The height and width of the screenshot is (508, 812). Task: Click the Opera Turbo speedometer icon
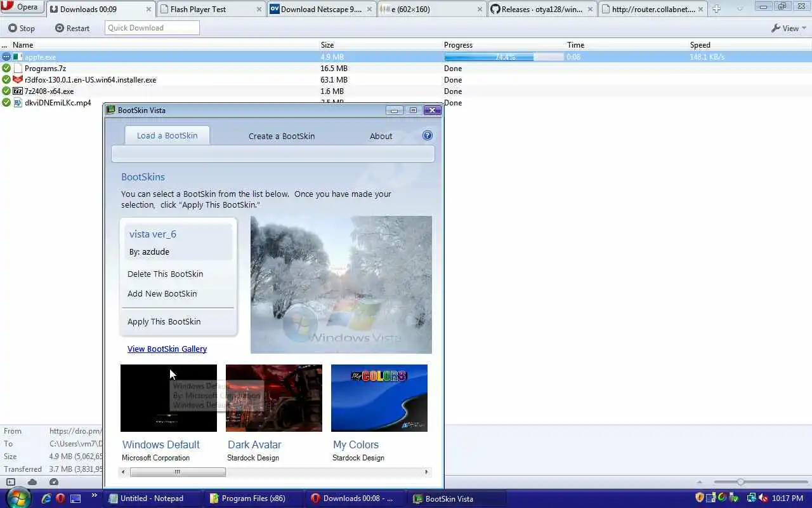(x=54, y=482)
